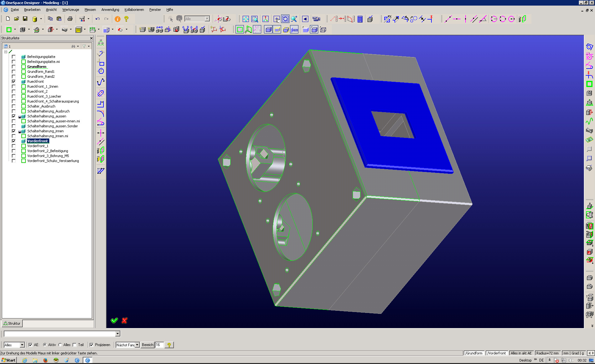Click the printer icon in toolbar
Screen dimensions: 595x364
coord(70,19)
